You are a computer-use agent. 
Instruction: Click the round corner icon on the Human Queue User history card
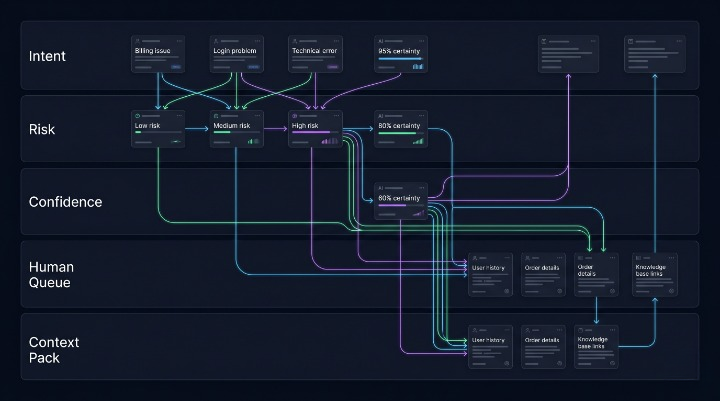point(506,291)
